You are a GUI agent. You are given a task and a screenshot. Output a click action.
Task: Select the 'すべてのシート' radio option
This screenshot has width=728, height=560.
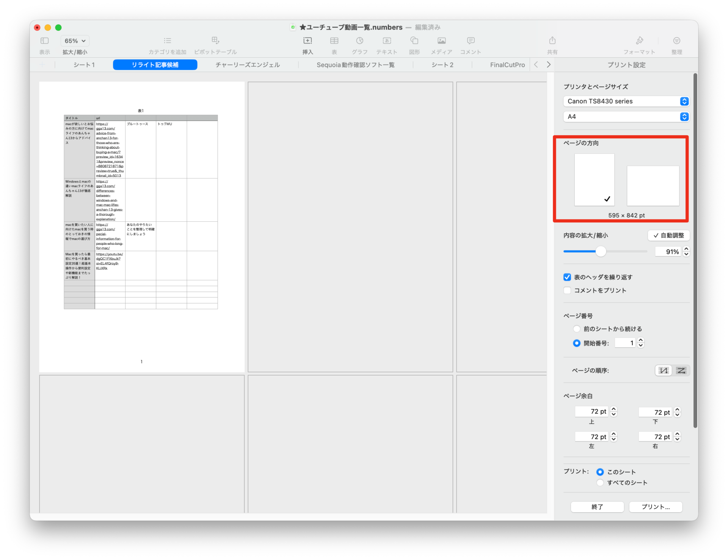(600, 483)
